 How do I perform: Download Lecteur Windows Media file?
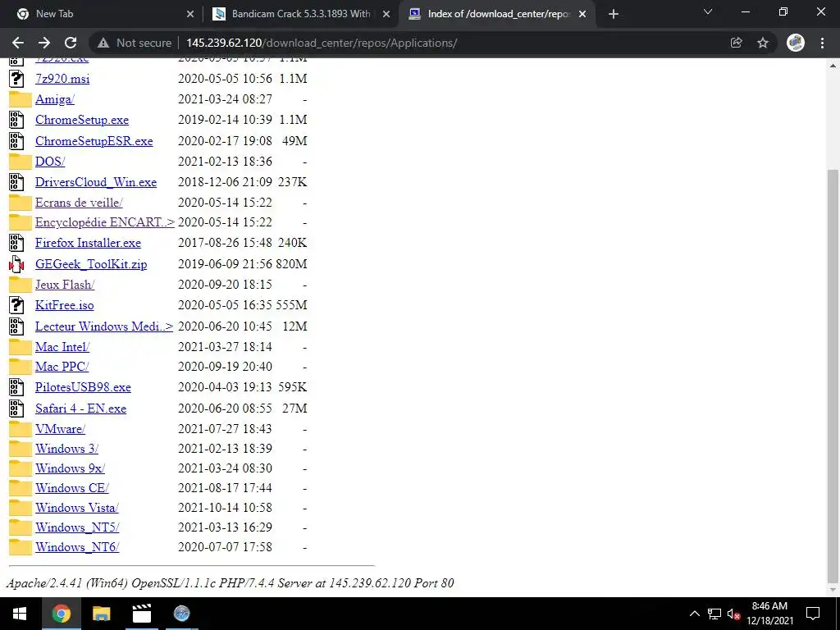pyautogui.click(x=104, y=326)
